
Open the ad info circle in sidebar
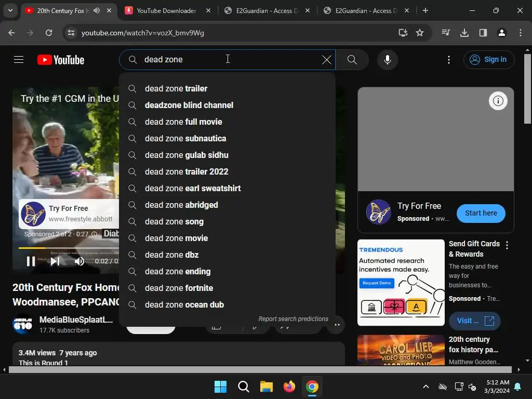pyautogui.click(x=498, y=101)
